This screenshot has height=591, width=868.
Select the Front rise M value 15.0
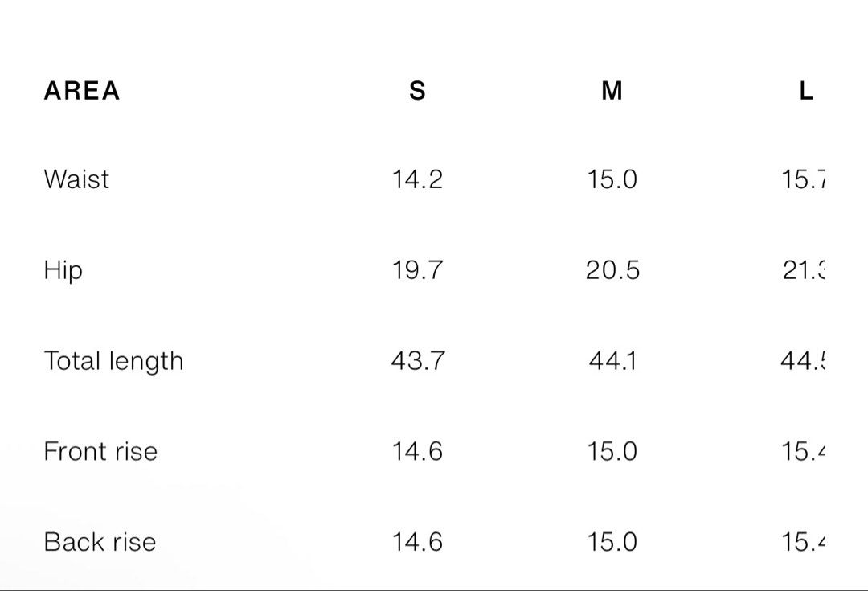612,451
